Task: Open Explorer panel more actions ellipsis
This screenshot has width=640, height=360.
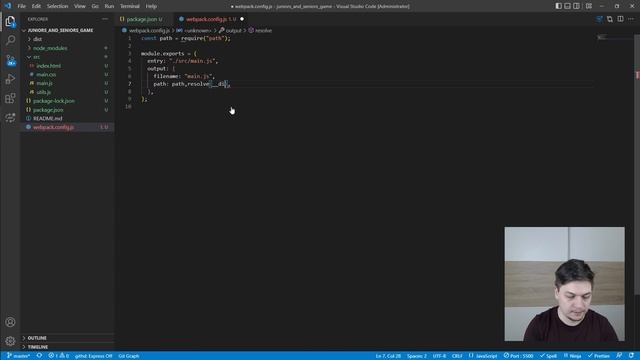Action: [x=105, y=19]
